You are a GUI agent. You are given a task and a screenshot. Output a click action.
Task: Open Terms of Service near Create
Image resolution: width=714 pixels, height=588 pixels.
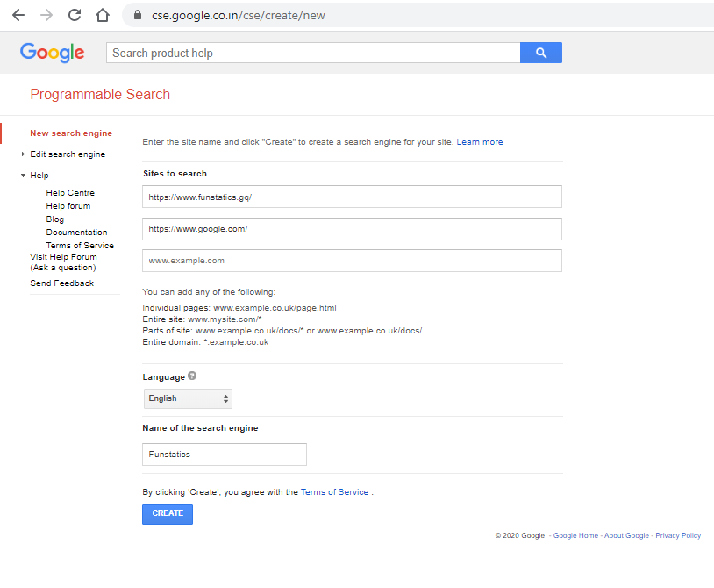(334, 491)
